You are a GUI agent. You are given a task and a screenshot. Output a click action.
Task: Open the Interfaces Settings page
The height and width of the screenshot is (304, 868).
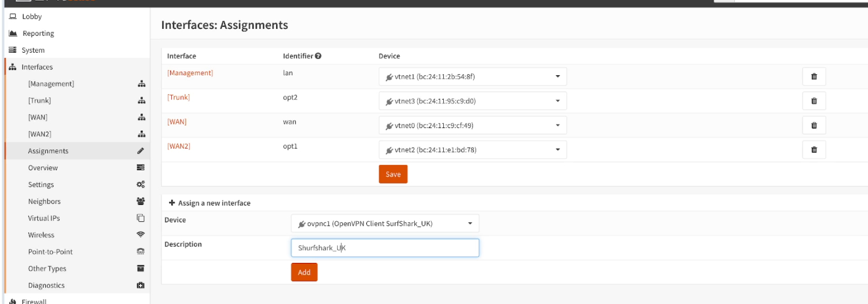click(41, 185)
